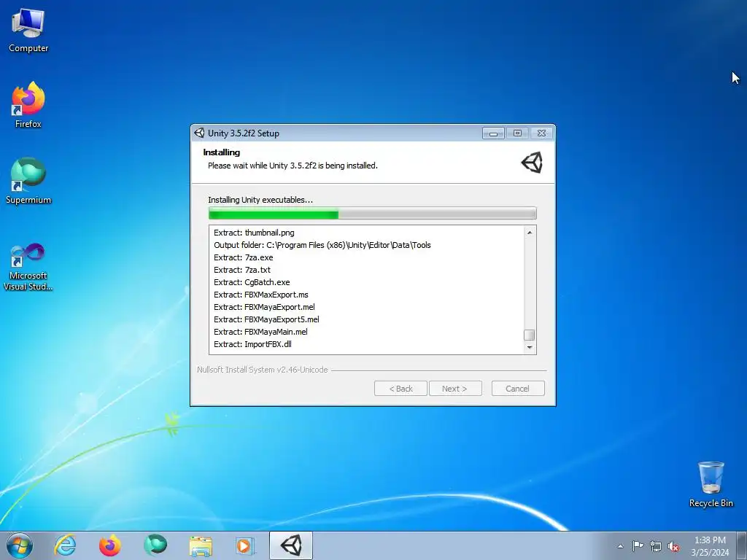Image resolution: width=747 pixels, height=560 pixels.
Task: Select the Microsoft Visual Studio desktop shortcut
Action: pyautogui.click(x=28, y=267)
